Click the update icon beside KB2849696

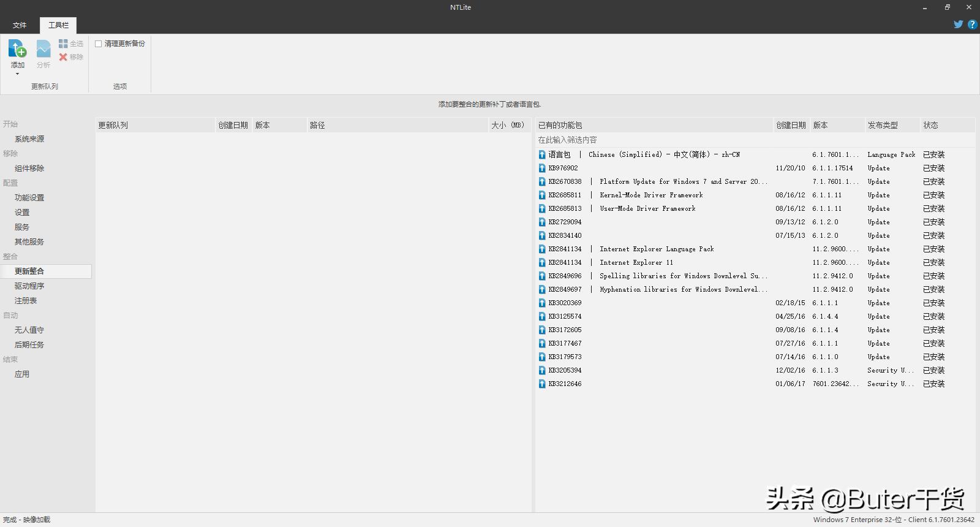pyautogui.click(x=542, y=276)
